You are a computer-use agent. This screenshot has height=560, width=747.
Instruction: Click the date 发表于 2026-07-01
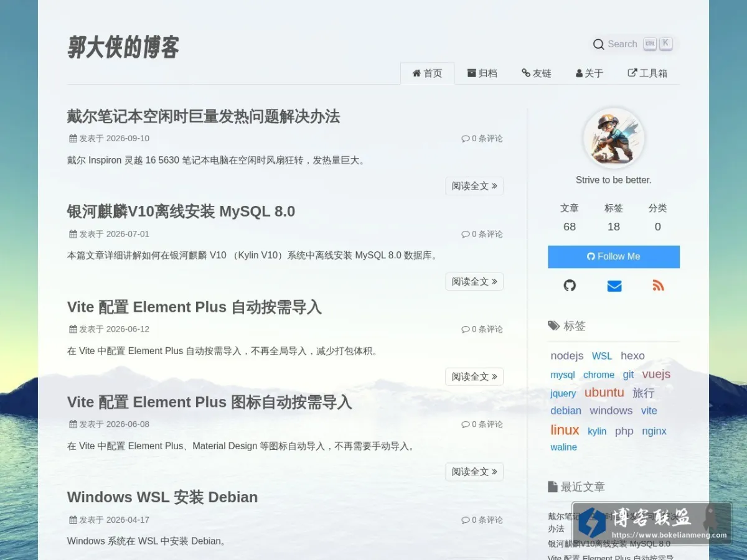click(x=109, y=234)
